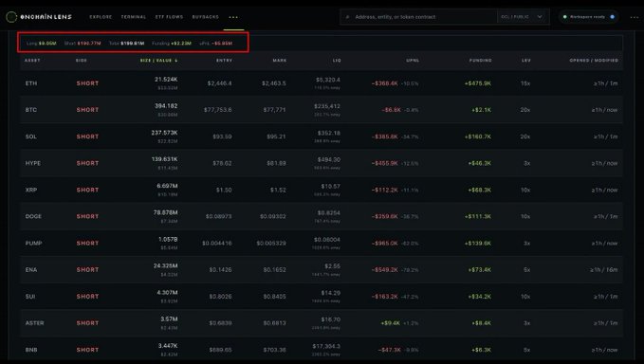Screen dimensions: 644x364
Task: Click size 21.524K in ETH row
Action: coord(166,80)
